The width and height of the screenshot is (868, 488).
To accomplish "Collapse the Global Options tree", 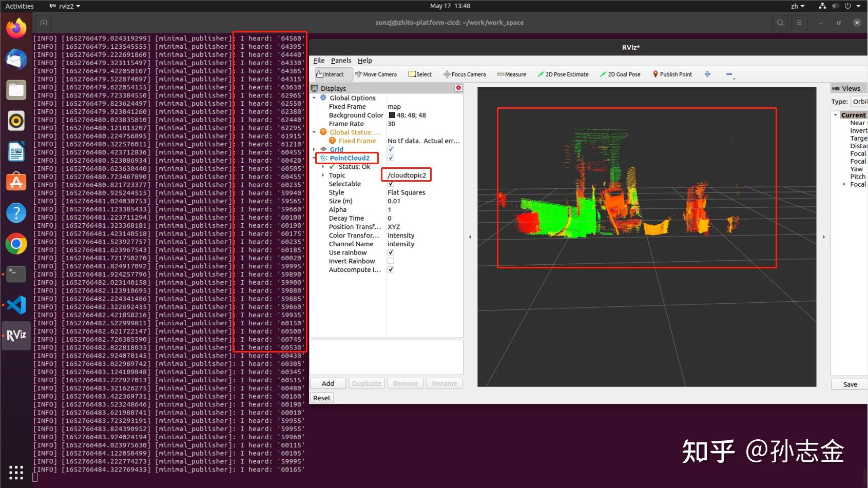I will tap(314, 98).
